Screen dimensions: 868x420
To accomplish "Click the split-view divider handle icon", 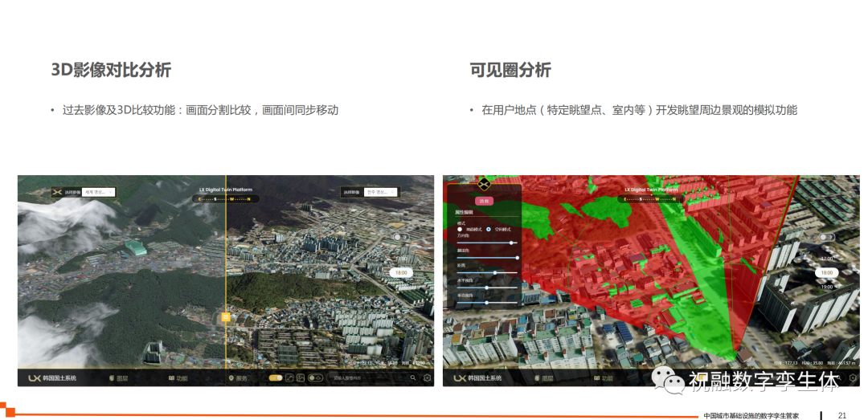I will [x=226, y=317].
